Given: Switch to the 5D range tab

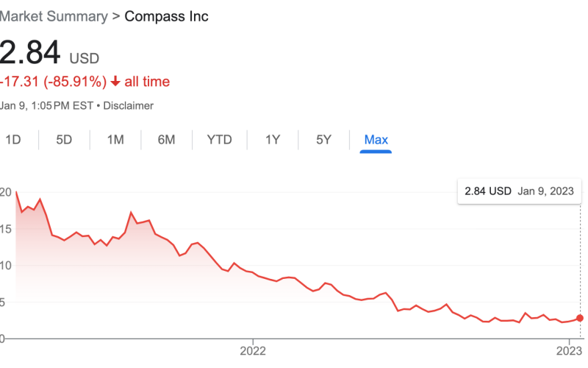Looking at the screenshot, I should (64, 140).
